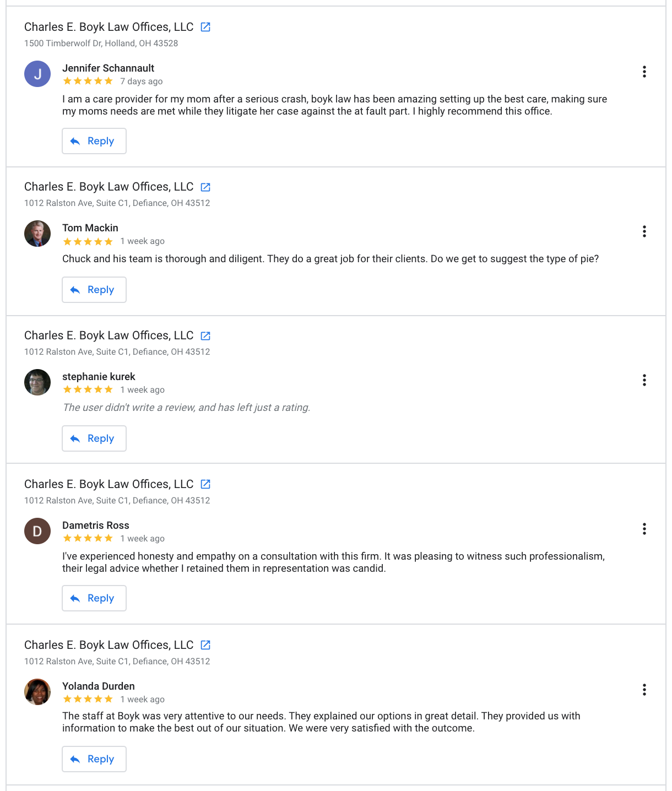Click Dametris Ross's brown D avatar

tap(37, 531)
